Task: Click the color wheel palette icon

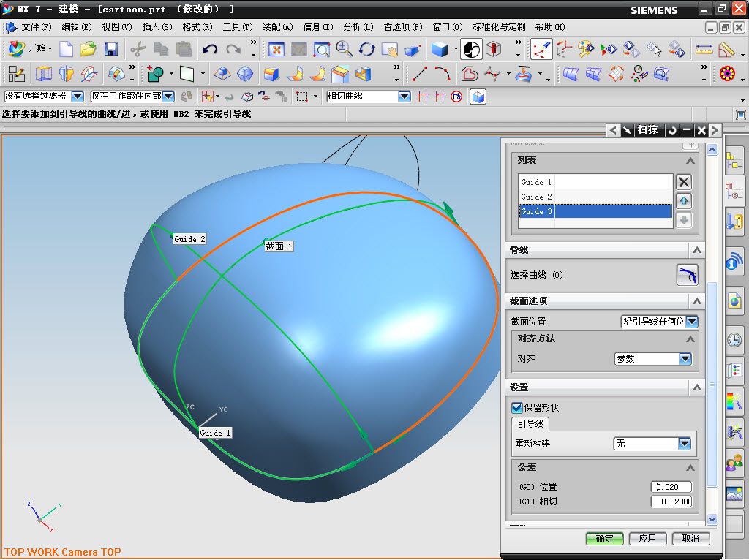Action: pyautogui.click(x=728, y=74)
